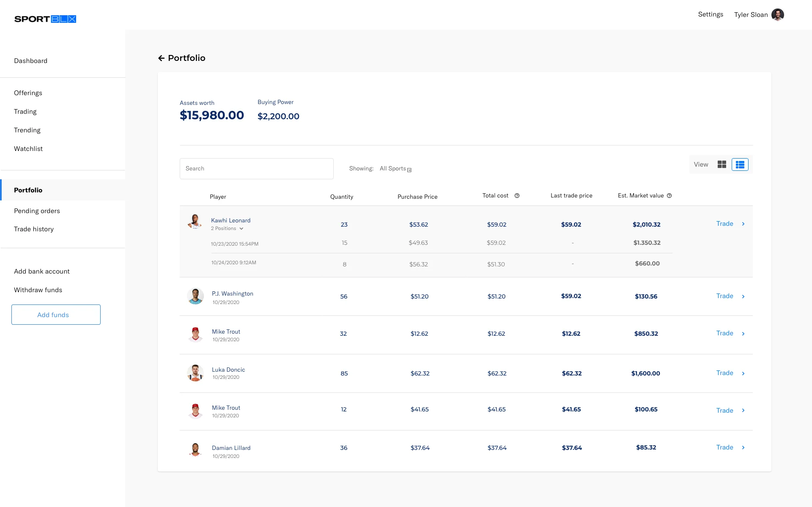Click the Tyler Sloan username

click(751, 15)
